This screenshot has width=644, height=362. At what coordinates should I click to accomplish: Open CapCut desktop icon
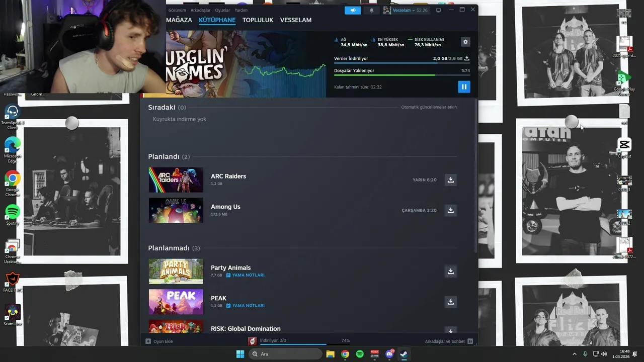coord(624,148)
